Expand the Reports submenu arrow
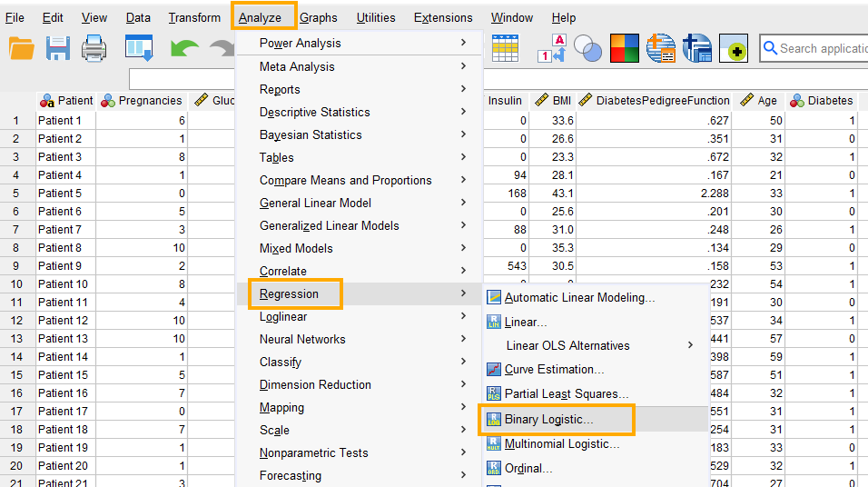The height and width of the screenshot is (487, 868). click(463, 89)
